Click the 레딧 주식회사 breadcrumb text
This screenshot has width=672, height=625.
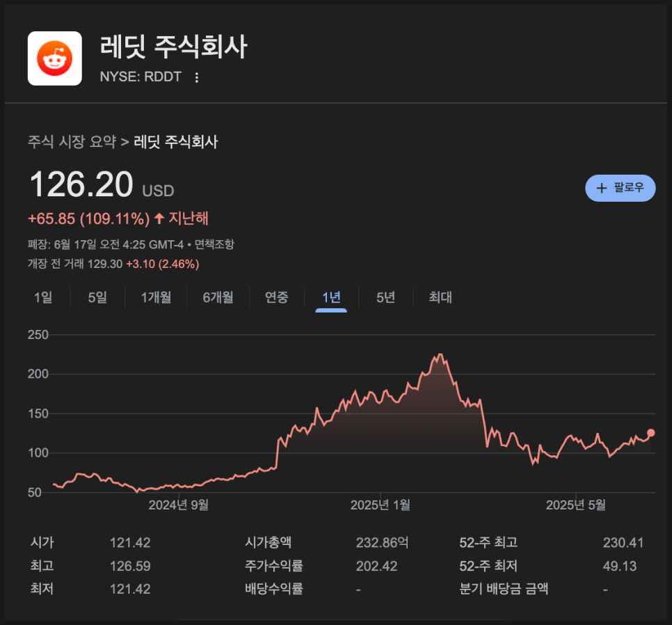coord(176,141)
